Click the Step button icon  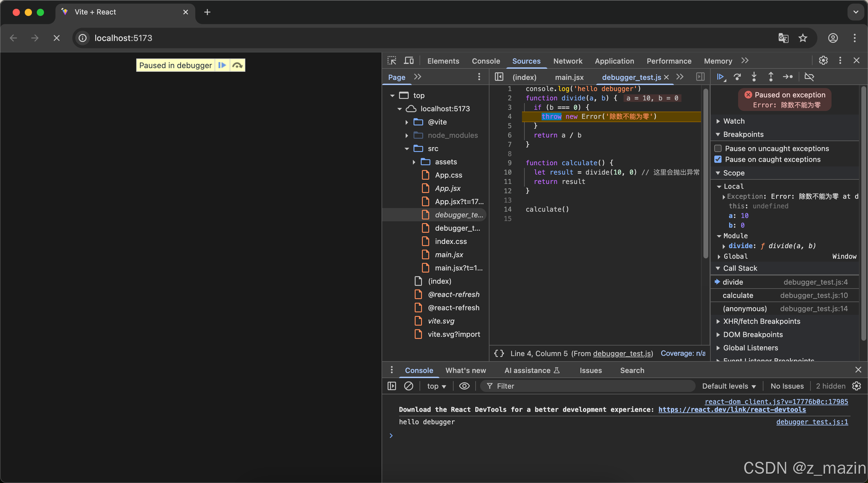[x=788, y=77]
